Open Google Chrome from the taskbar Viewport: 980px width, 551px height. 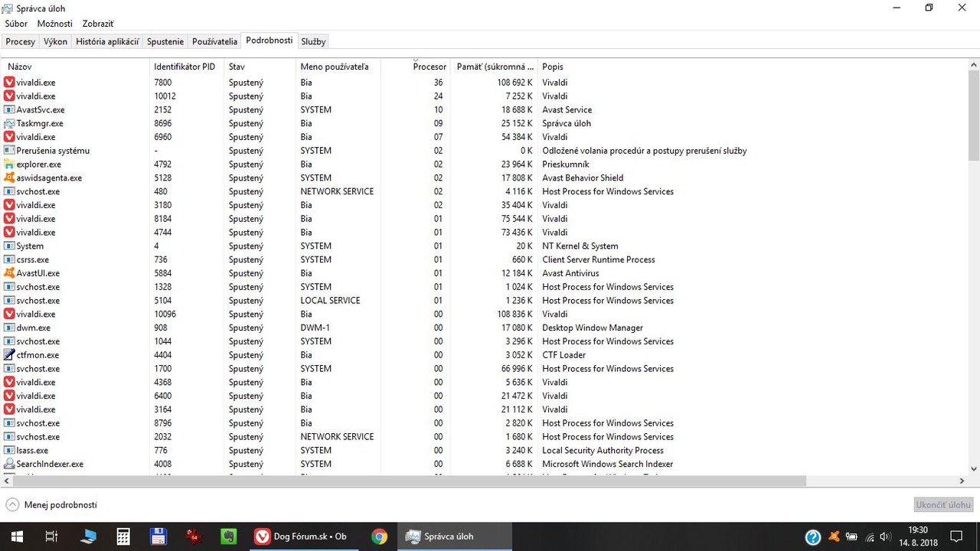[379, 536]
